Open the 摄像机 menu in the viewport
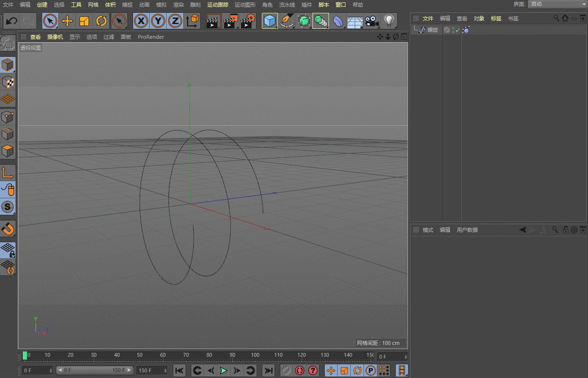 [55, 37]
